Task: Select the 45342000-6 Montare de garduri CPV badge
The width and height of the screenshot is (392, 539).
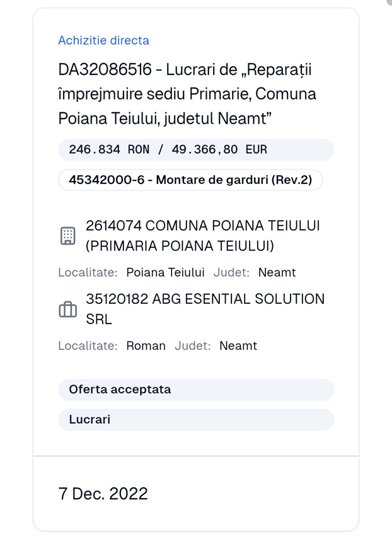Action: click(190, 180)
